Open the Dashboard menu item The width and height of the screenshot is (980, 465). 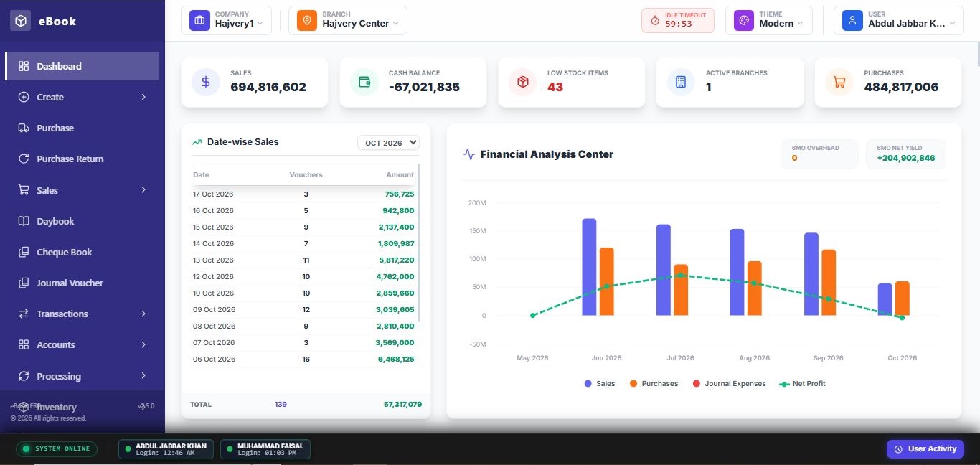83,66
